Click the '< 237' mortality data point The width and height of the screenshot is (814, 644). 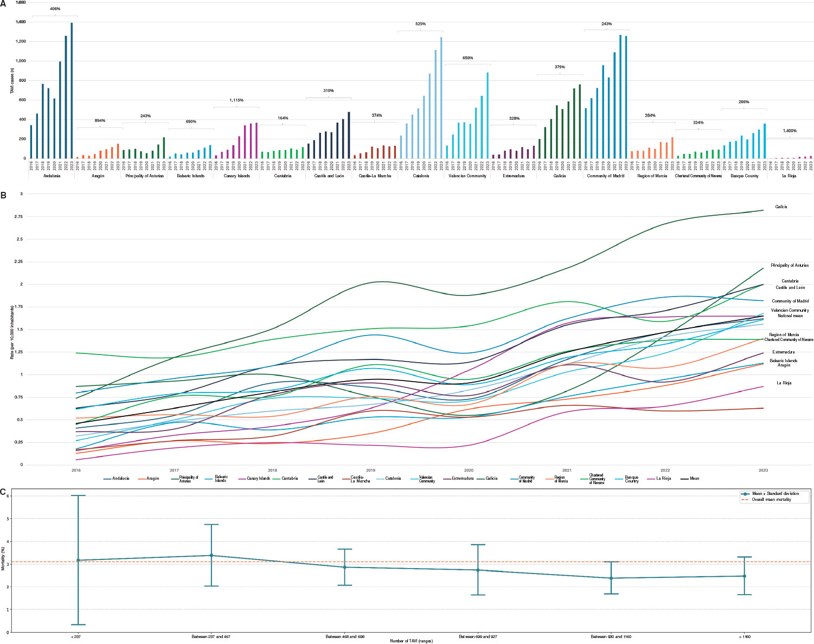tap(78, 560)
